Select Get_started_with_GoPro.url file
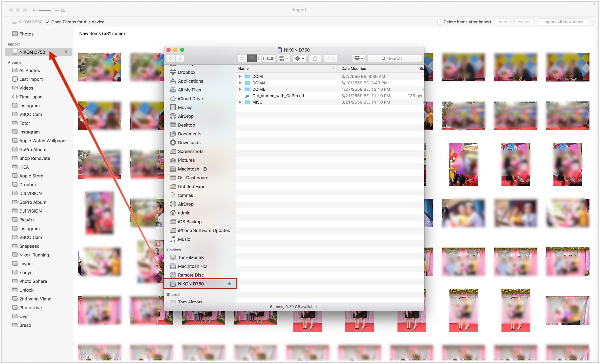The height and width of the screenshot is (364, 600). (278, 96)
